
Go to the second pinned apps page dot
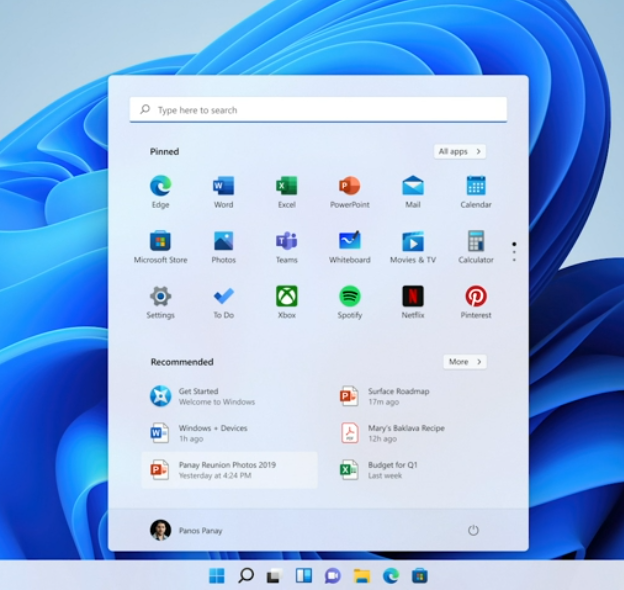pos(514,252)
